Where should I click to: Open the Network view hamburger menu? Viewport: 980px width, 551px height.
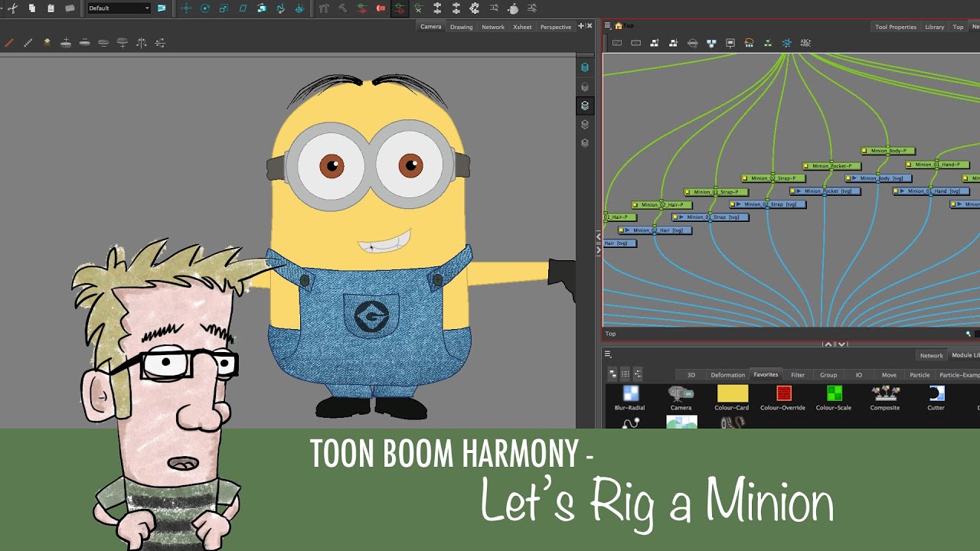(608, 26)
